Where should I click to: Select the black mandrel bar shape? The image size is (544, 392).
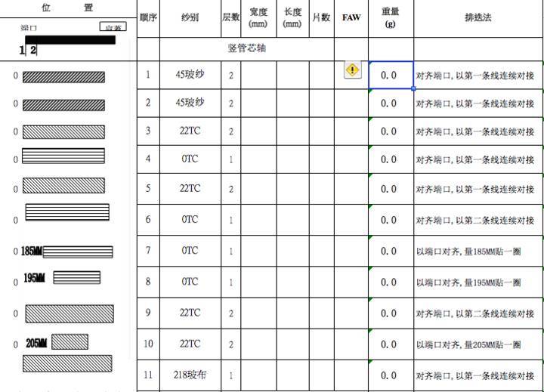(70, 40)
